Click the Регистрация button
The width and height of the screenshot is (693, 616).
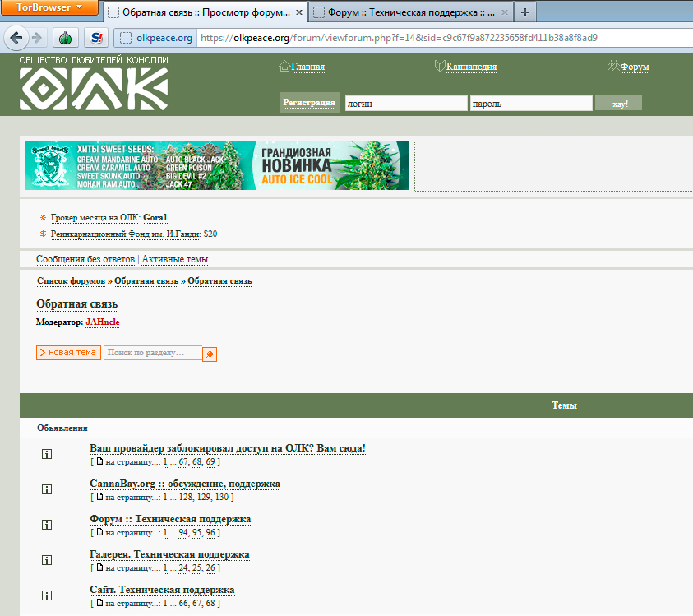click(309, 102)
